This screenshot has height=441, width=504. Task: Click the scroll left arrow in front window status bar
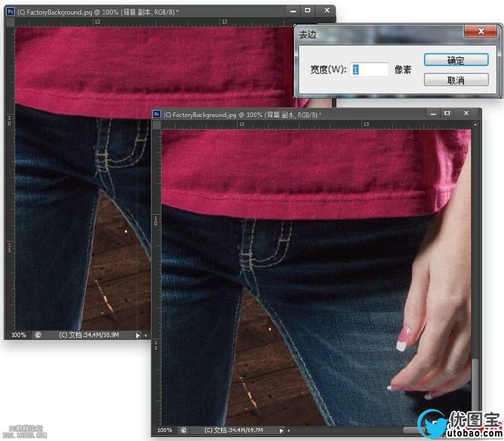(x=288, y=430)
